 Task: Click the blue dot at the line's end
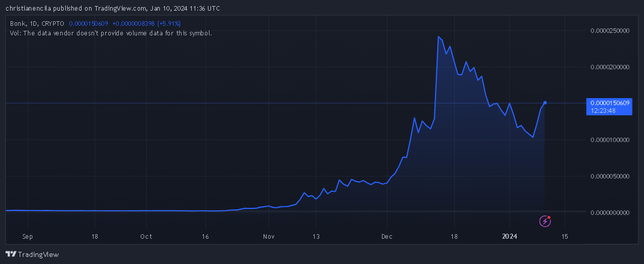pos(545,103)
